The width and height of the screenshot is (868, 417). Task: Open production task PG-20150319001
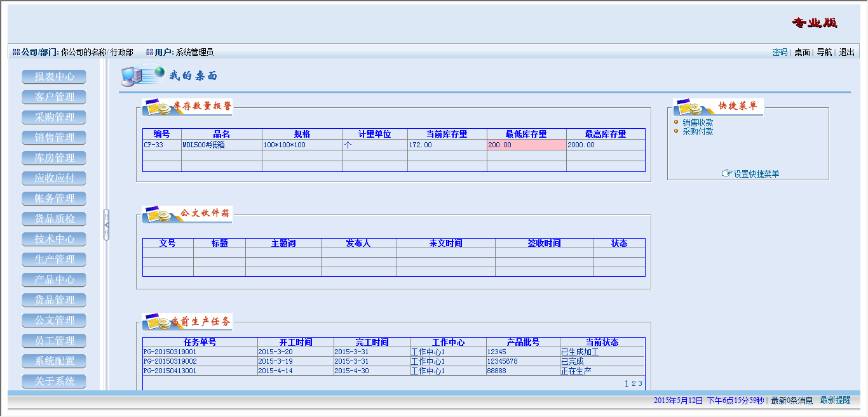170,352
